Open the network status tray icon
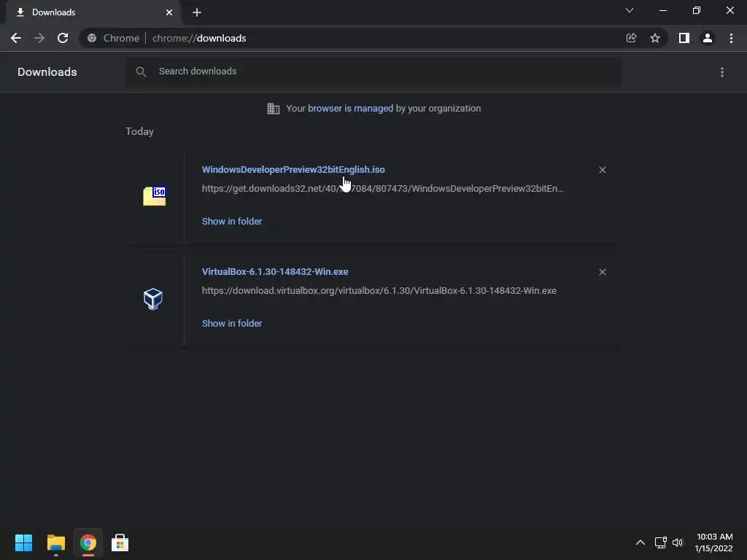This screenshot has height=560, width=747. 660,542
